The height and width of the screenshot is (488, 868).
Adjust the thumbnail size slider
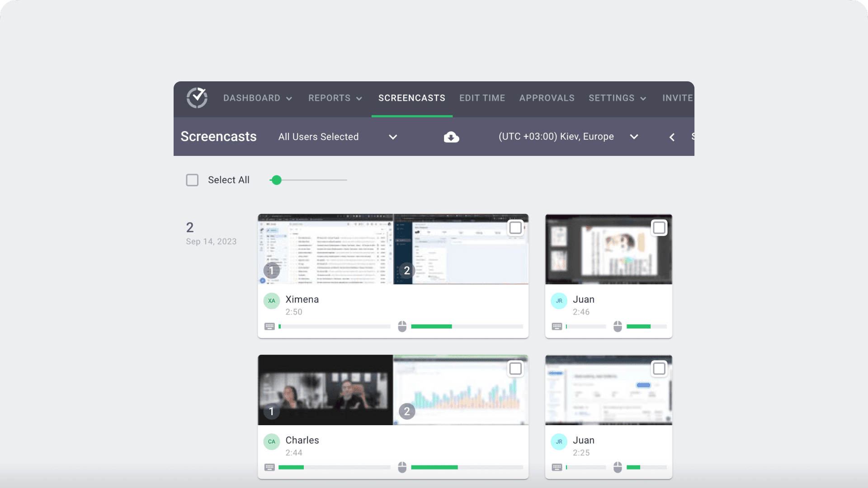click(x=276, y=180)
